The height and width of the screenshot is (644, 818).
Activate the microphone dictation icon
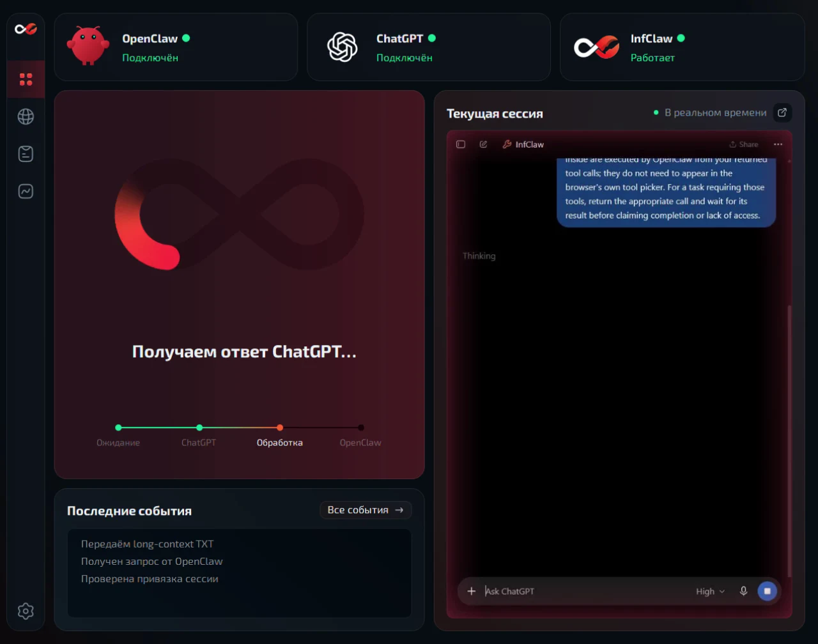[x=743, y=591]
